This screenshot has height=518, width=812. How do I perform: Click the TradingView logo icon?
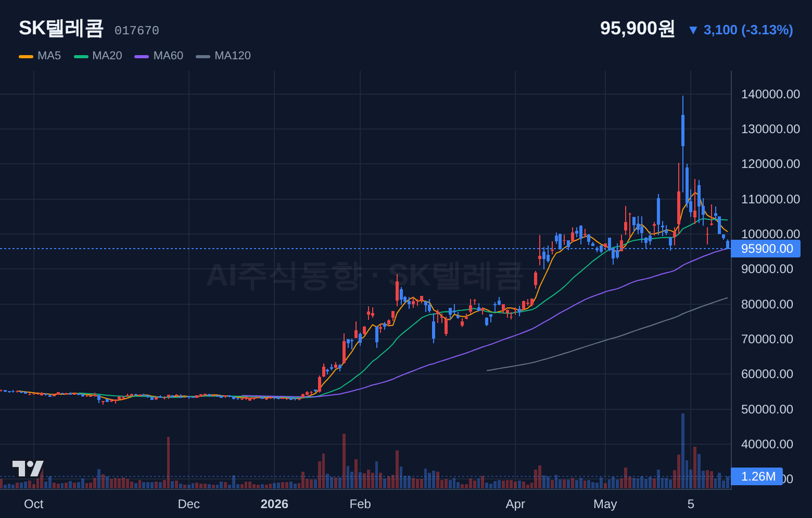[28, 469]
